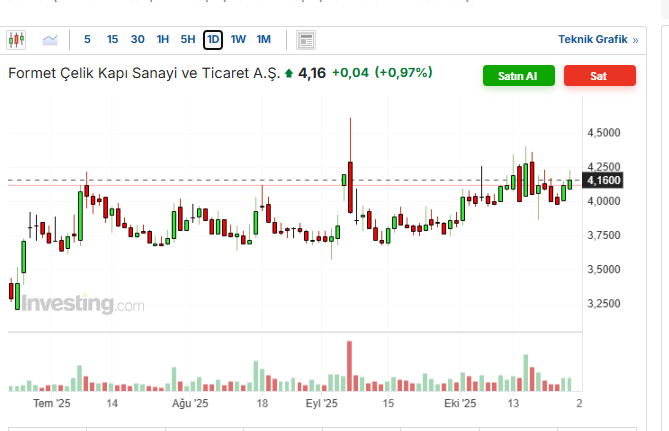The image size is (669, 431).
Task: Click the Eki '25 date axis label
Action: coord(460,403)
